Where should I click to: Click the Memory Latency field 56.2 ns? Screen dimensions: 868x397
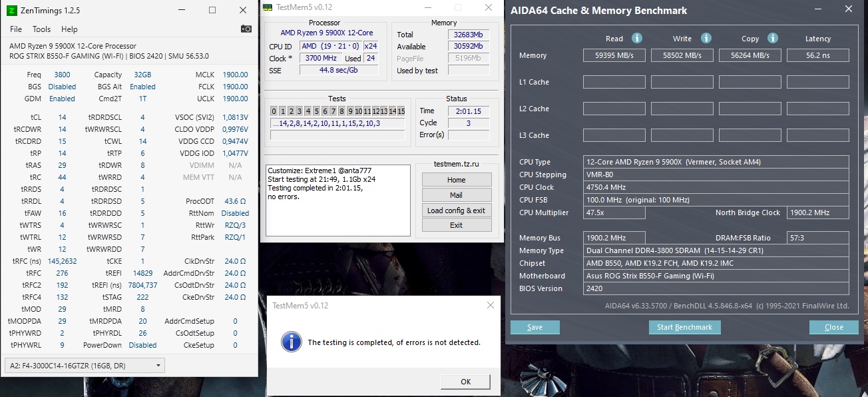pyautogui.click(x=818, y=56)
